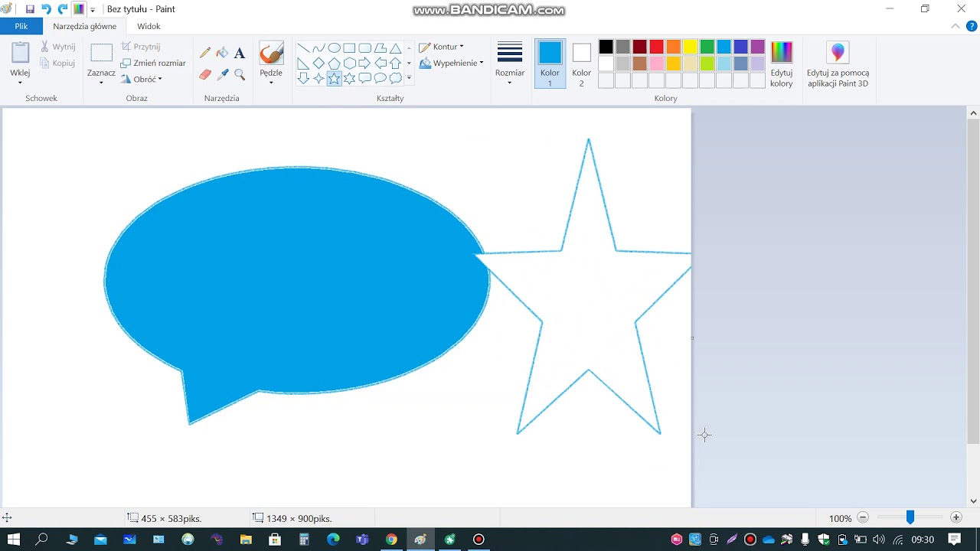Select the Right arrow shape
This screenshot has height=551, width=980.
point(364,63)
